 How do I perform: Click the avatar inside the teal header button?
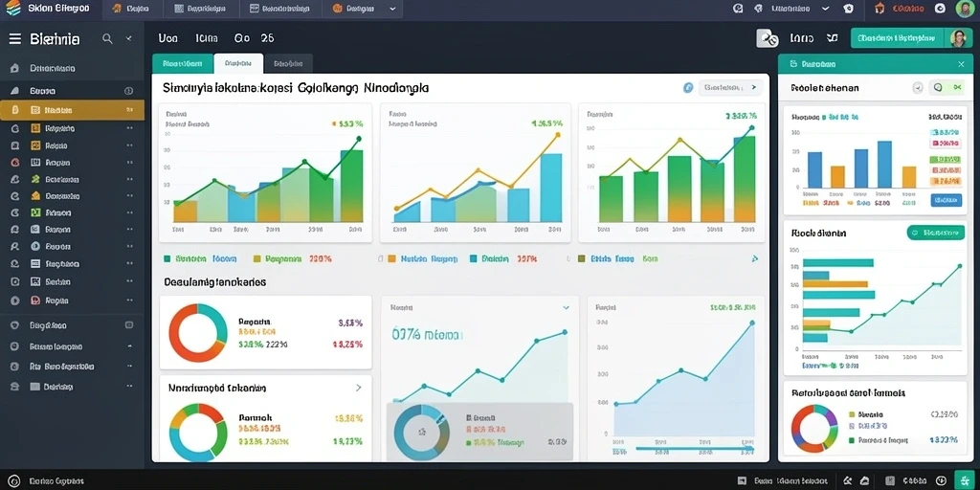(957, 38)
